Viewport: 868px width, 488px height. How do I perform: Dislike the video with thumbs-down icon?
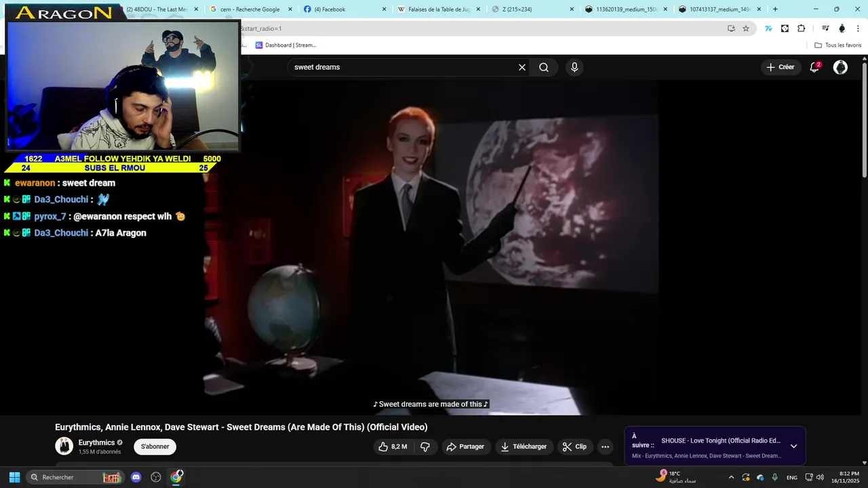425,447
